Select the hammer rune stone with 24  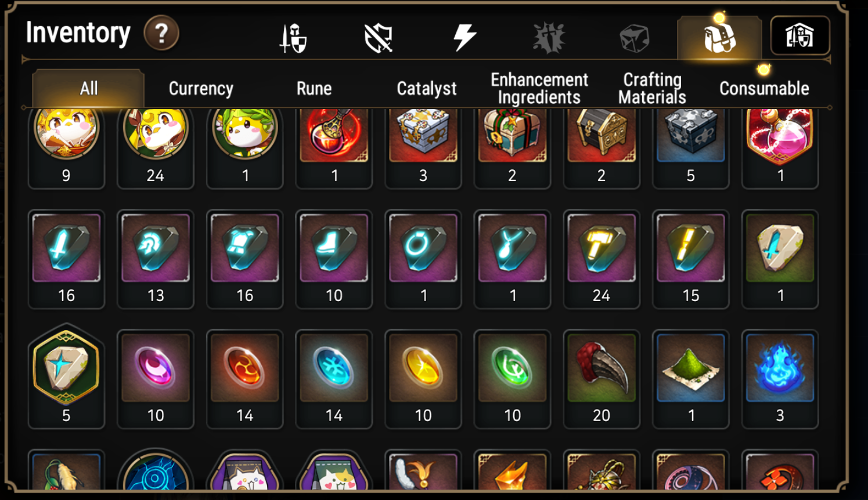pos(602,259)
